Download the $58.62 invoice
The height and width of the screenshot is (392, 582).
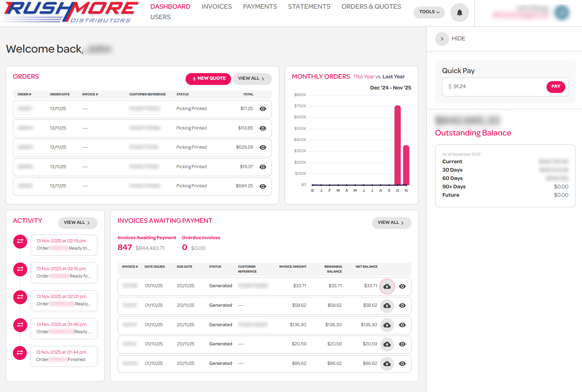click(387, 306)
